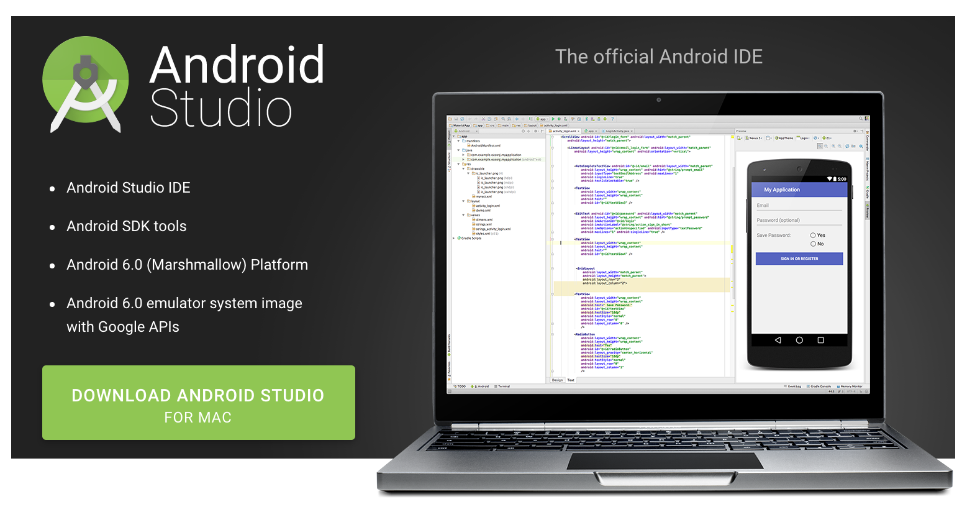Select the Text tab below the editor

571,380
